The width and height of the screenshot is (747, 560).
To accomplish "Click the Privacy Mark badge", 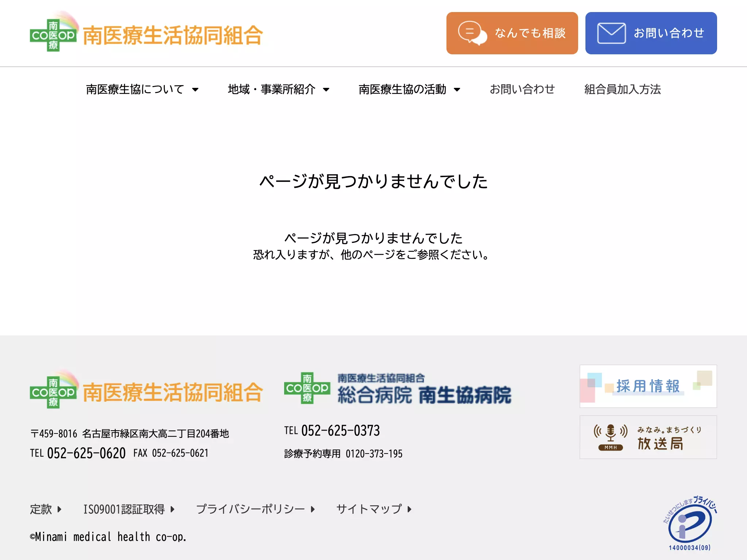I will [x=689, y=524].
